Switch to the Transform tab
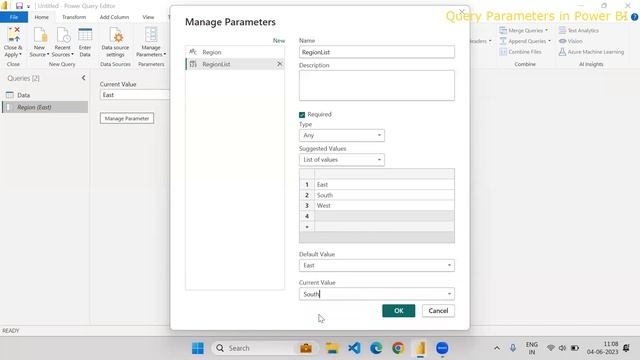Screen dimensions: 640x360 click(74, 17)
